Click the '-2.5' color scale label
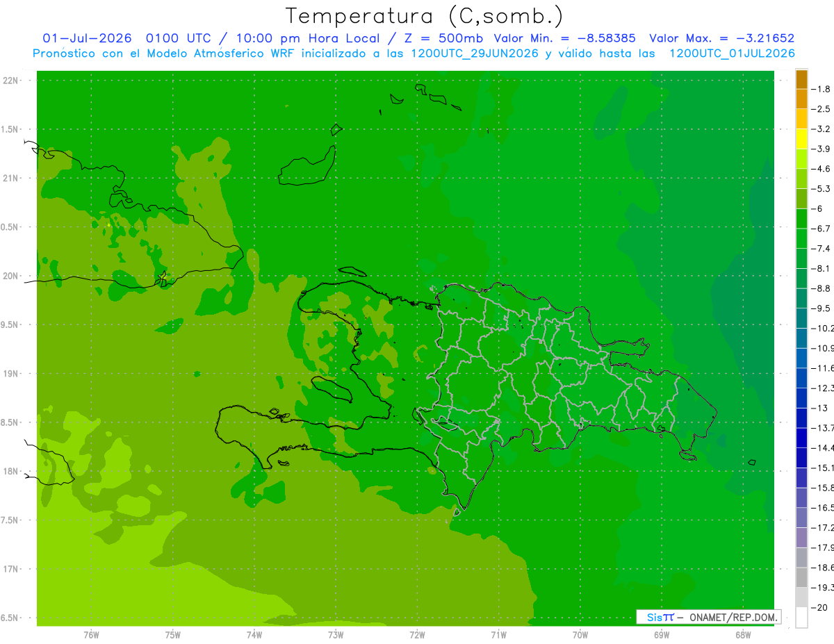834x644 pixels. [x=821, y=109]
